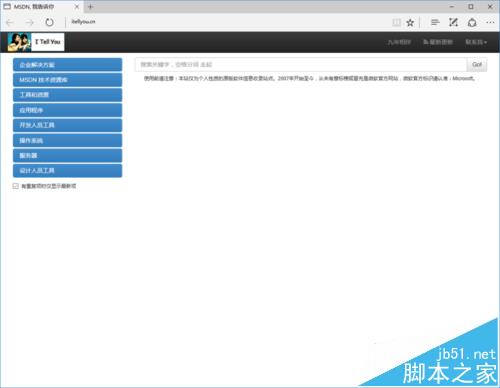This screenshot has height=388, width=500.
Task: Select the MSDN browser tab
Action: [x=42, y=6]
